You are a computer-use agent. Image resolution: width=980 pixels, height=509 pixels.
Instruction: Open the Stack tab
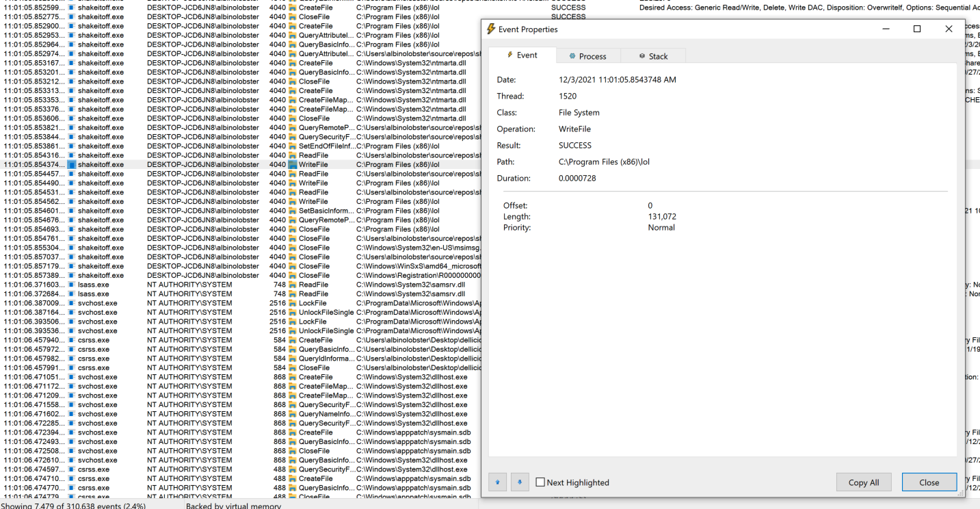coord(653,56)
